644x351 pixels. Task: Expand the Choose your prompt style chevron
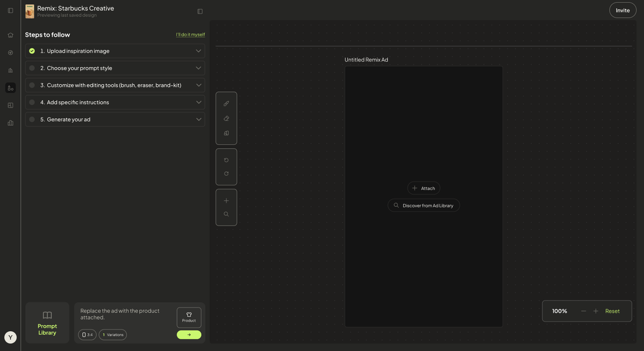199,68
